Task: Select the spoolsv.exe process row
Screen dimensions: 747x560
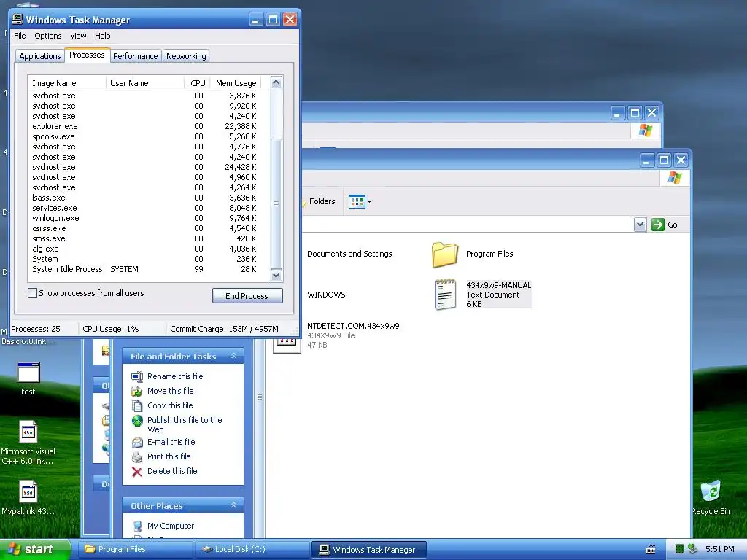Action: pos(149,136)
